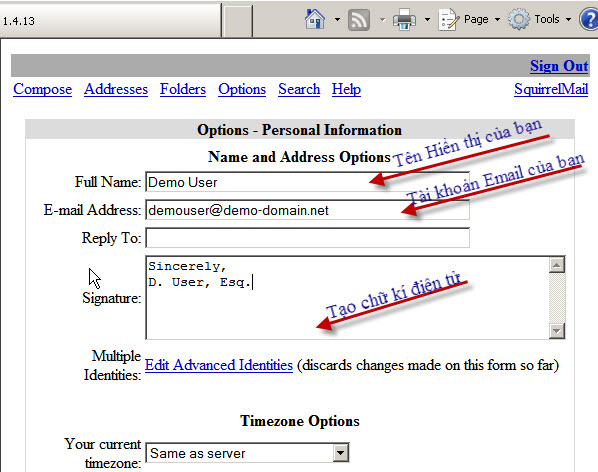This screenshot has height=472, width=598.
Task: Focus the Full Name input field
Action: (307, 182)
